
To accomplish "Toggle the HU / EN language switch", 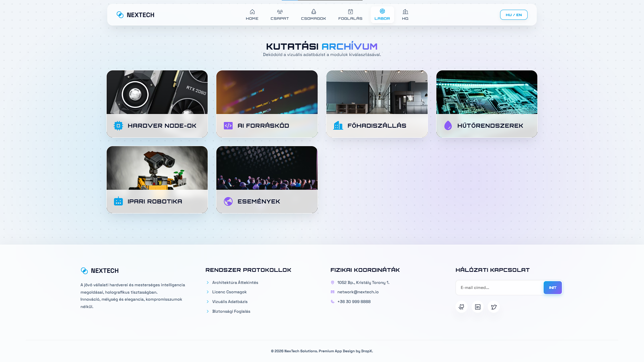I will click(x=514, y=15).
